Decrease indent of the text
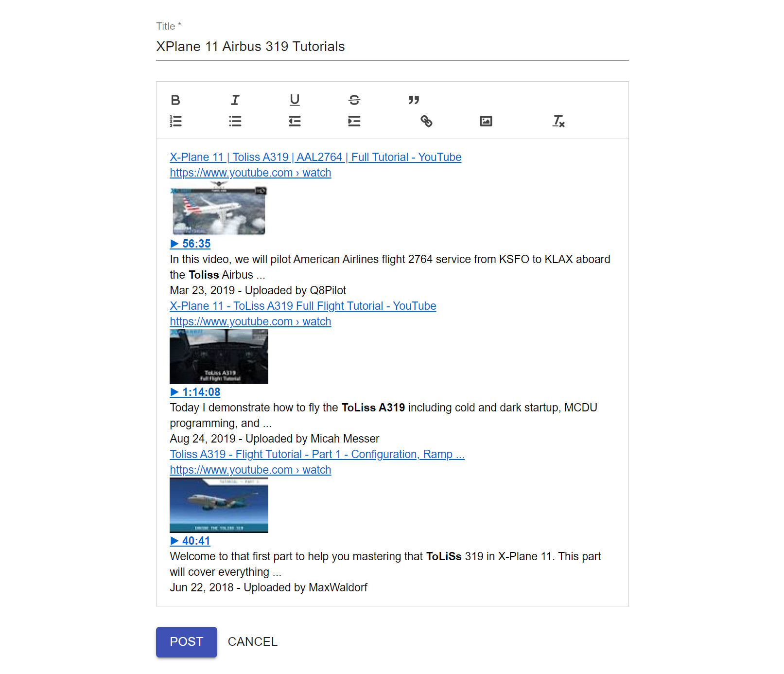 coord(295,121)
